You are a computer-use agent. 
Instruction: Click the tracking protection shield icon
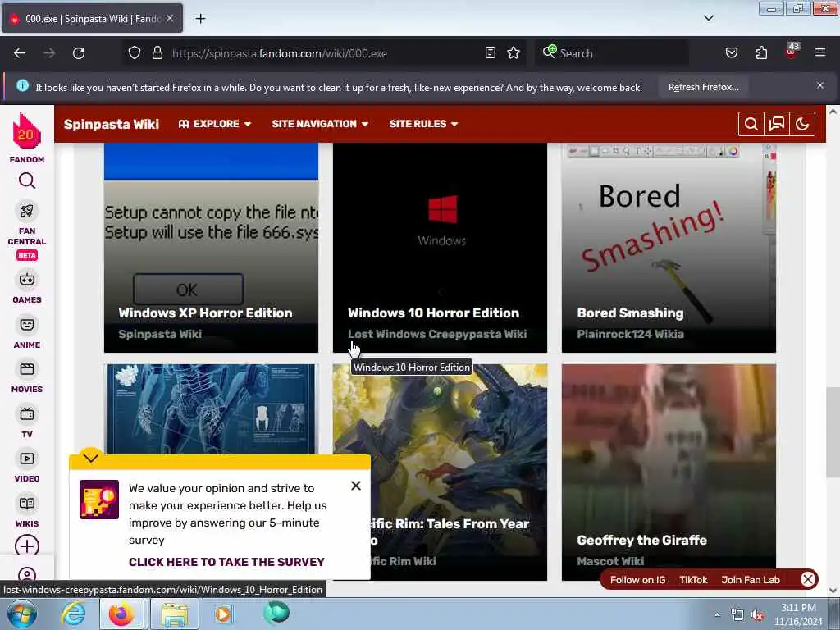[135, 53]
